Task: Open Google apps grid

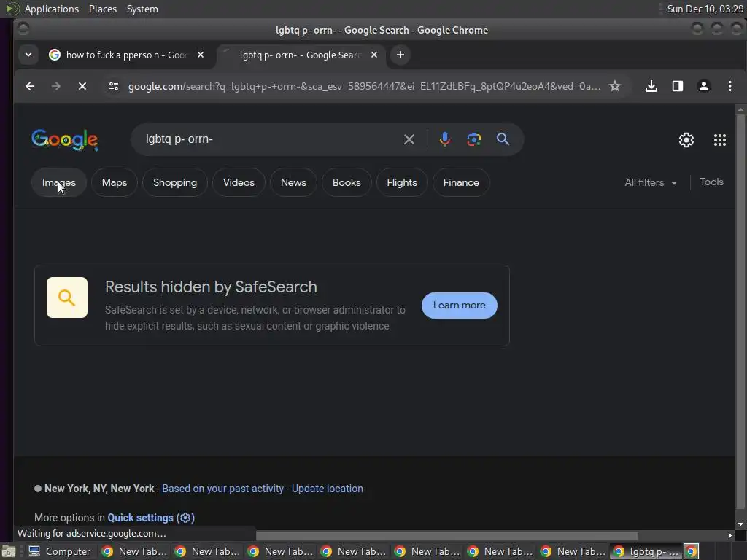Action: tap(720, 140)
